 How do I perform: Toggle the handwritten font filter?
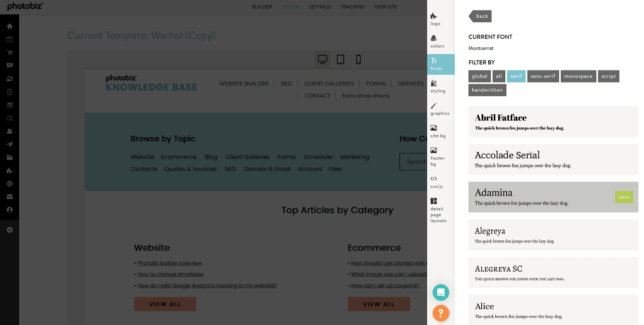pos(487,90)
